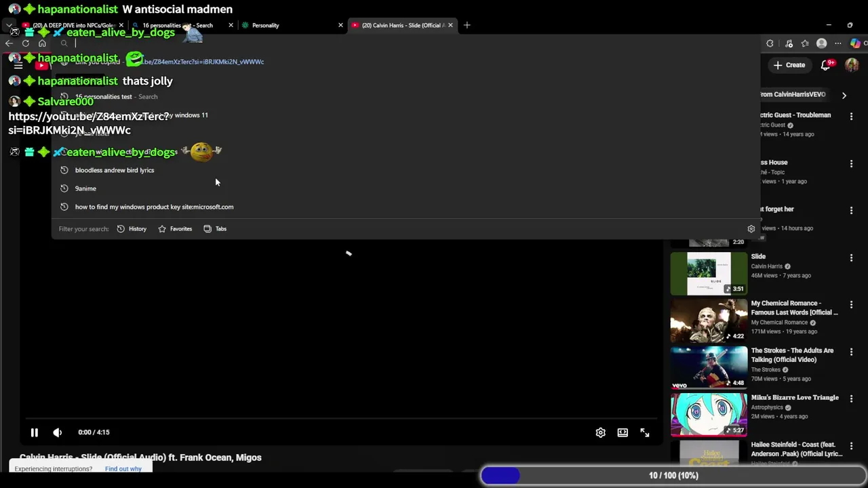The height and width of the screenshot is (488, 868).
Task: Open My Chemical Romance Famous Last Words thumbnail
Action: pyautogui.click(x=709, y=321)
